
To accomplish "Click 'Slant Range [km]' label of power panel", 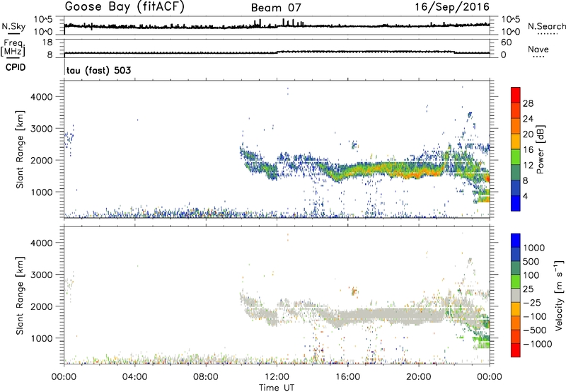I will [x=20, y=149].
